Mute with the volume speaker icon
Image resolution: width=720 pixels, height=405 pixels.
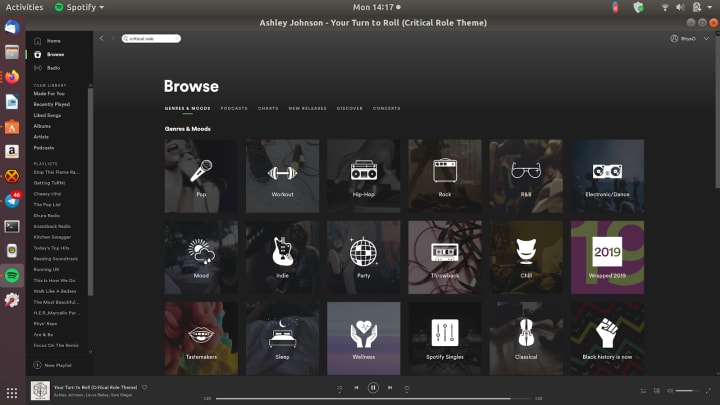(670, 391)
